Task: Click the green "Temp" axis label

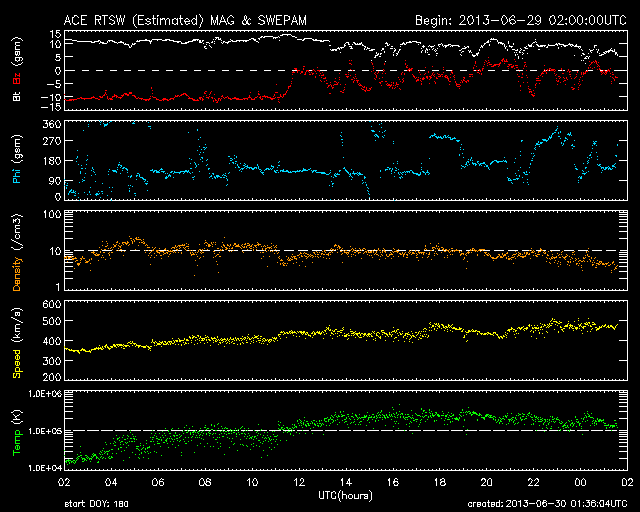Action: point(17,442)
